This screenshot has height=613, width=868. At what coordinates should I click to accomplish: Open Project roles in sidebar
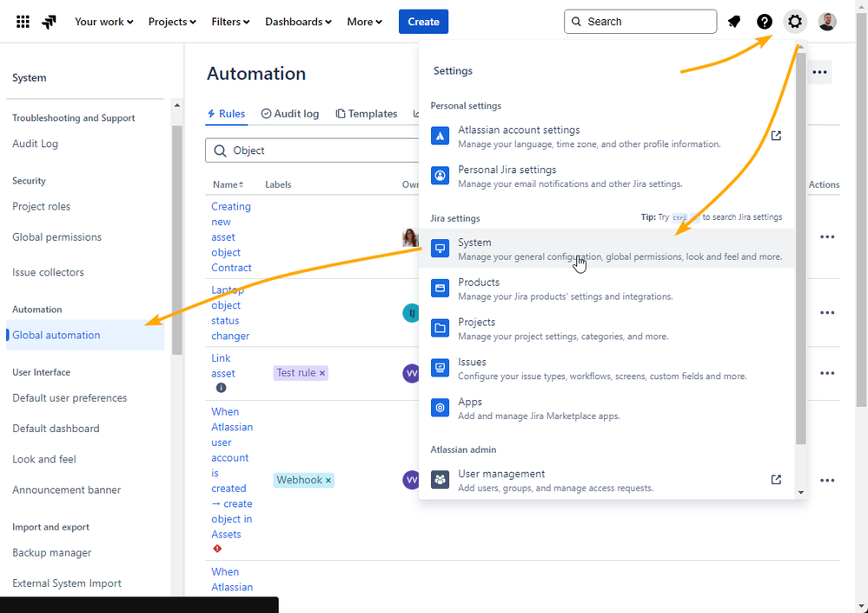(x=42, y=207)
